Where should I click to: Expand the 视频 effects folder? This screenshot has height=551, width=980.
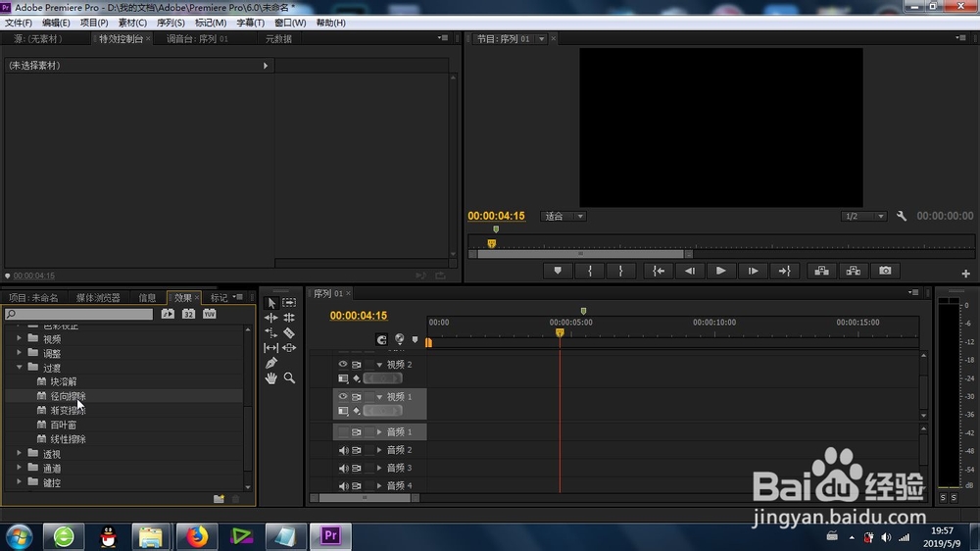click(20, 338)
